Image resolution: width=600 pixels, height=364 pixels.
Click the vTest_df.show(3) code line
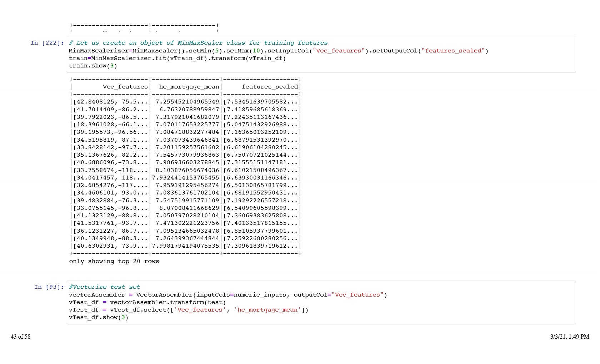point(98,317)
